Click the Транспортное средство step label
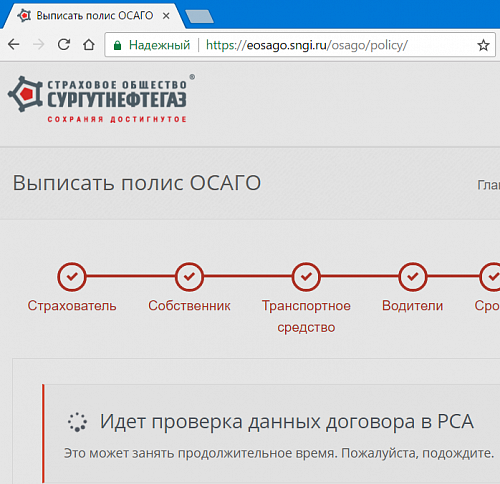Image resolution: width=500 pixels, height=484 pixels. pos(306,316)
